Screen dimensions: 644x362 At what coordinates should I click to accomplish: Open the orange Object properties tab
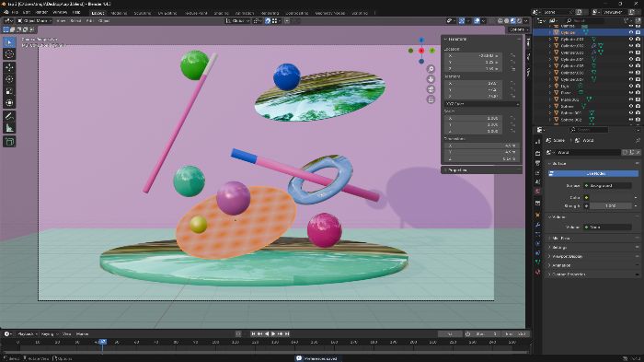[x=537, y=215]
